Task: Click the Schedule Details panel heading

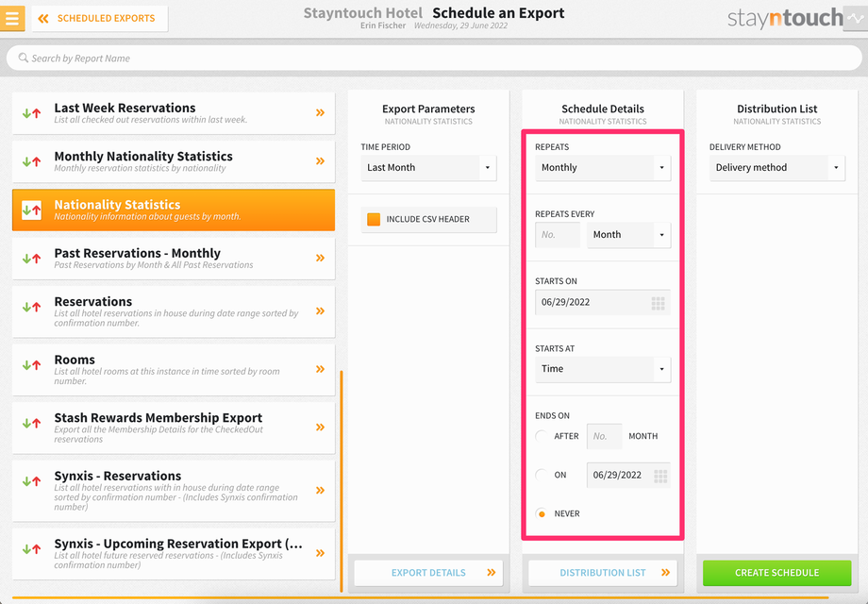Action: pyautogui.click(x=603, y=109)
